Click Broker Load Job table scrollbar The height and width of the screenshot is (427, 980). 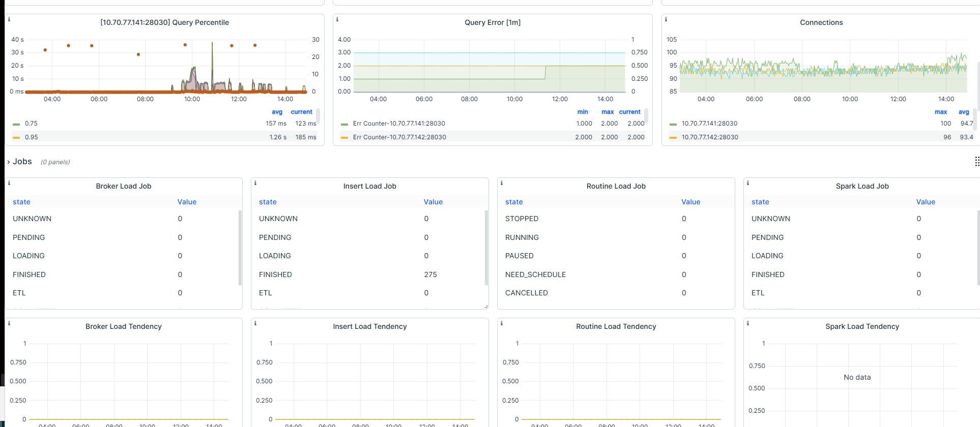pos(240,248)
